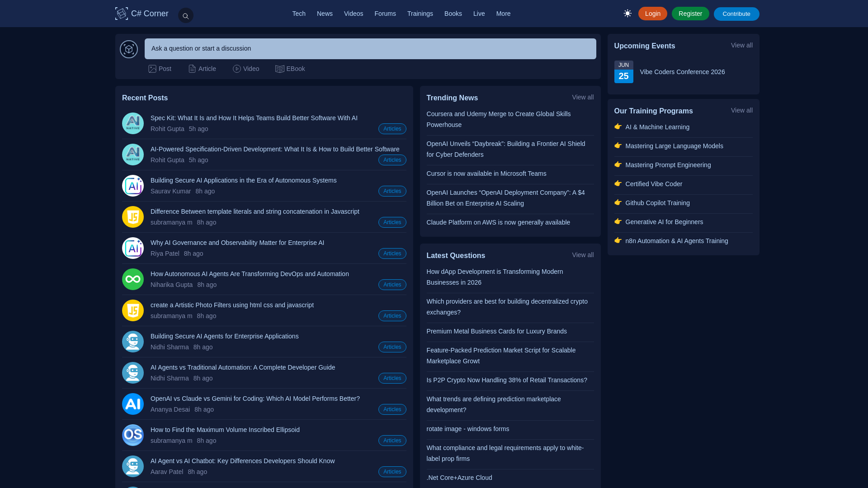Expand the More menu

503,14
